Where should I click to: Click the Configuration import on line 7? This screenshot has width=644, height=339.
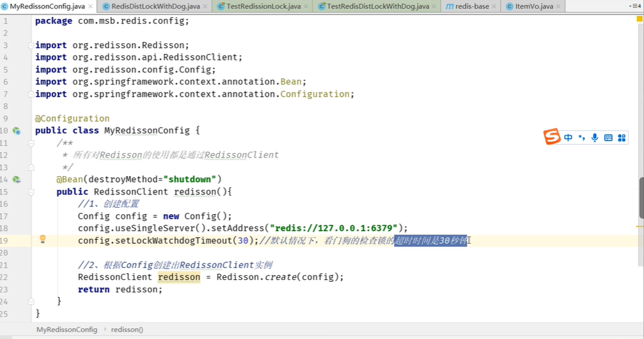[x=195, y=94]
